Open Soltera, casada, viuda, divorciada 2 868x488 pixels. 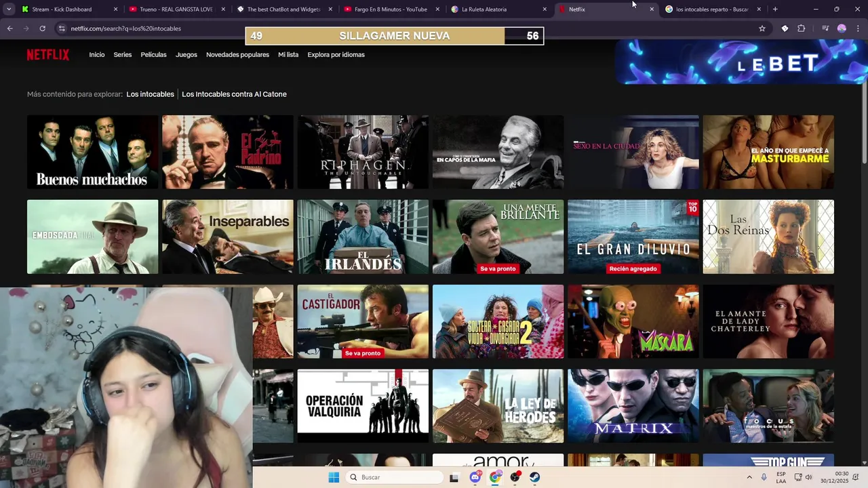point(498,321)
